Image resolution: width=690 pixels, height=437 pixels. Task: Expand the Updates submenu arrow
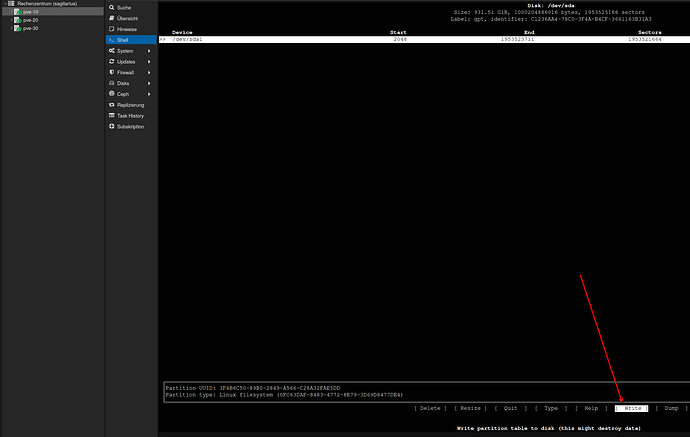(x=149, y=62)
